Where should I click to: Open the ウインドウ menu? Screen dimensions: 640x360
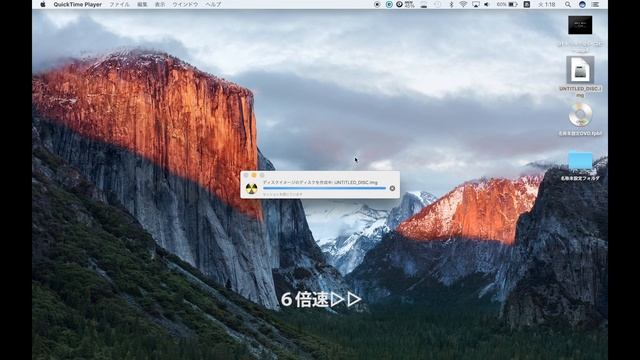coord(185,4)
